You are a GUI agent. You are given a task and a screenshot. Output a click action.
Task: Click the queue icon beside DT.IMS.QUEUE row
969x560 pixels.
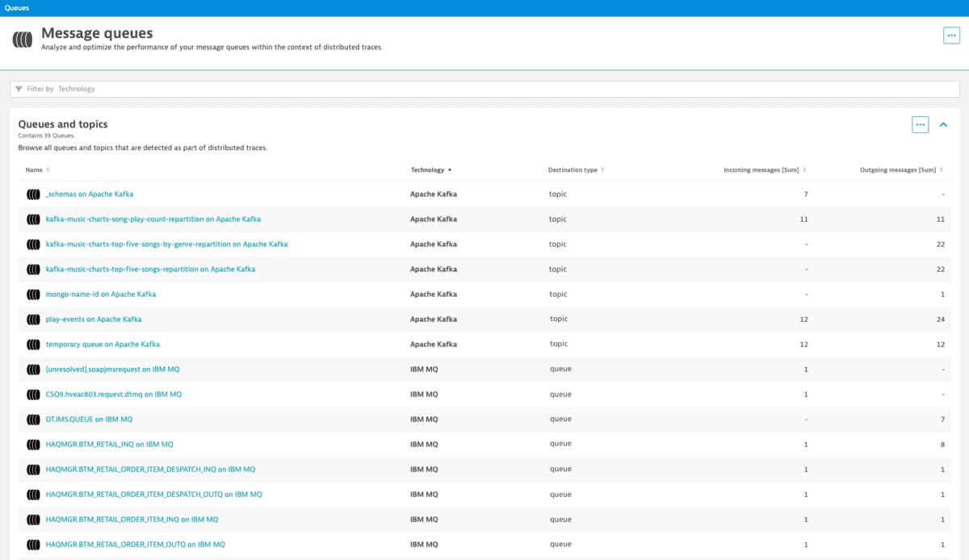32,419
